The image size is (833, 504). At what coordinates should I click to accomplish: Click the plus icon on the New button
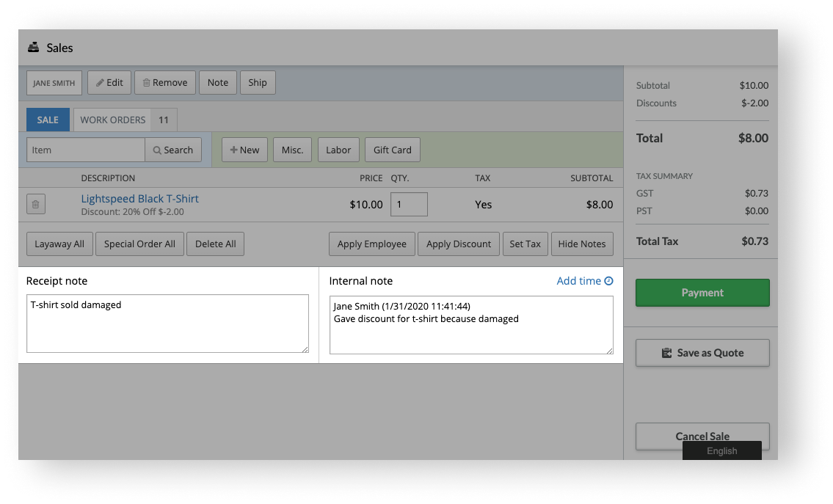click(x=233, y=149)
